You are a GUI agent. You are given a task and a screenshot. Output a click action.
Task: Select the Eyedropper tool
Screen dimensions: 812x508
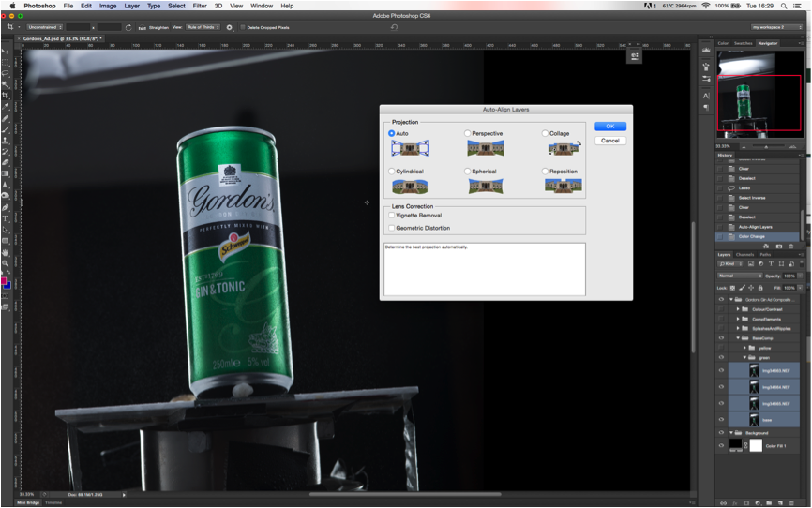[6, 107]
